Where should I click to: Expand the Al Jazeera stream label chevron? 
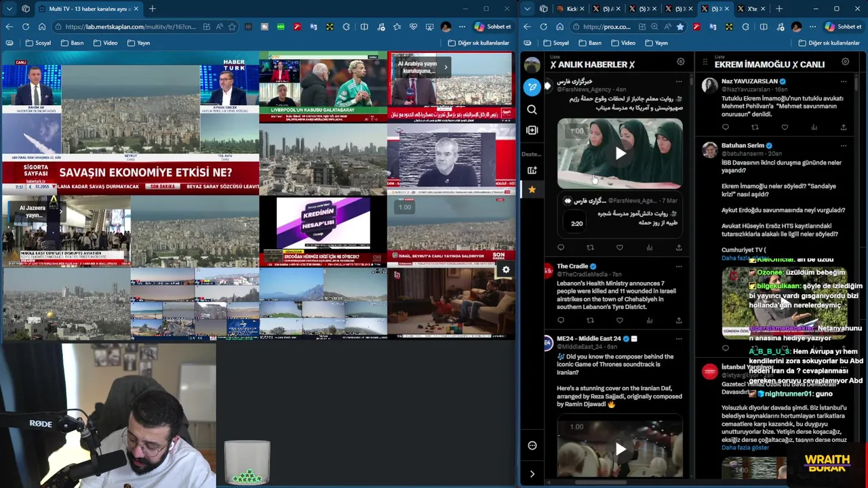[x=60, y=211]
